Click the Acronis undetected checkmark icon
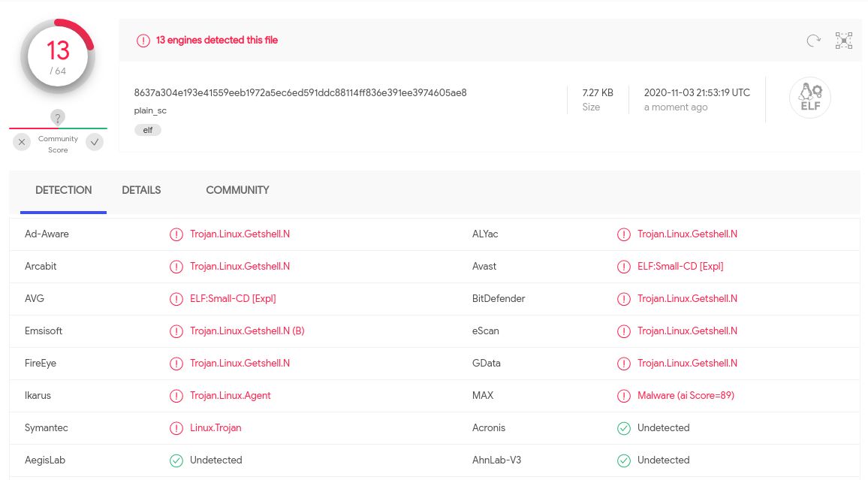The width and height of the screenshot is (868, 480). (x=623, y=428)
